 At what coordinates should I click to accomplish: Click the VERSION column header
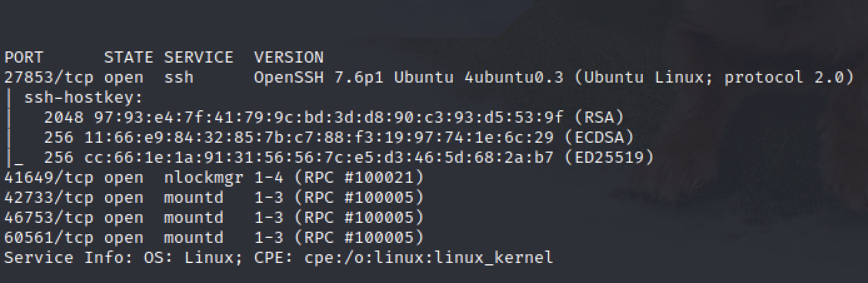(289, 58)
